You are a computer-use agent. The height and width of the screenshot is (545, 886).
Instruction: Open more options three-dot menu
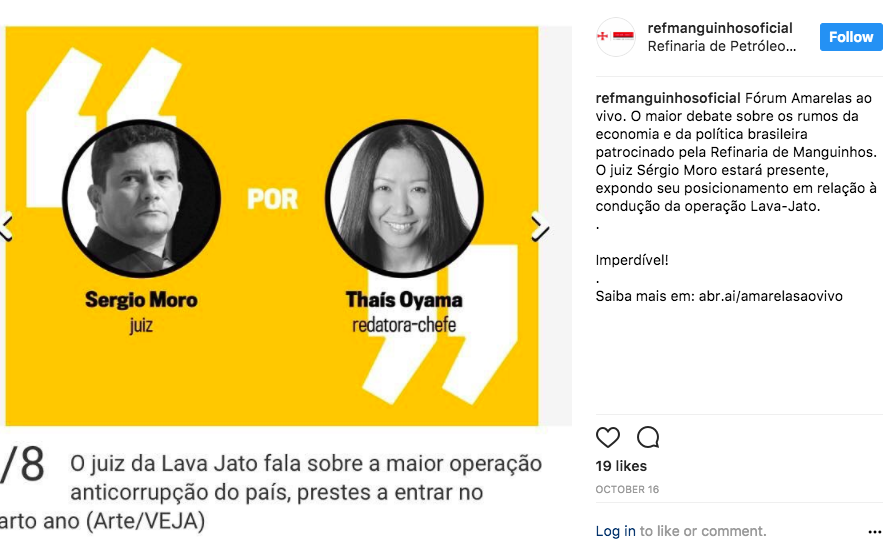875,531
